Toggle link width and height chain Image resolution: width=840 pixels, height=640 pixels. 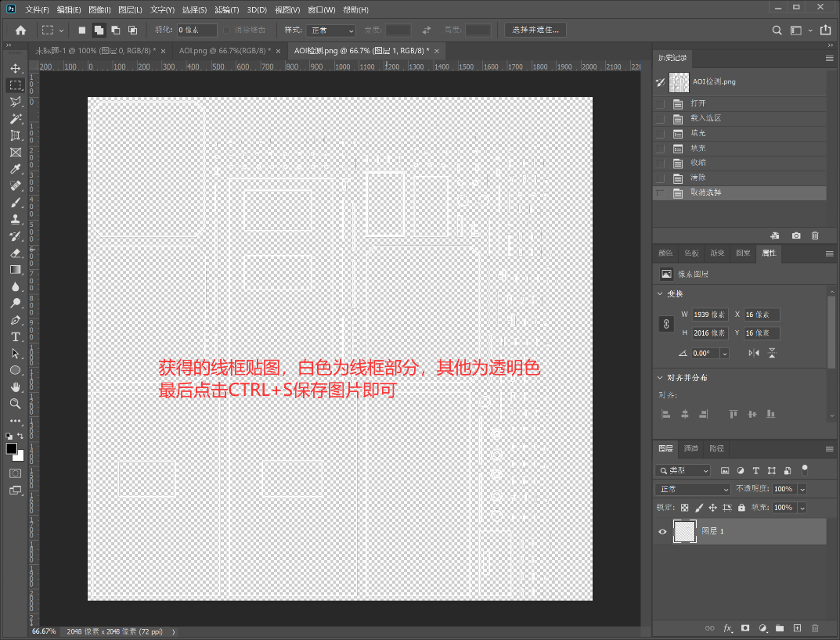(x=666, y=324)
